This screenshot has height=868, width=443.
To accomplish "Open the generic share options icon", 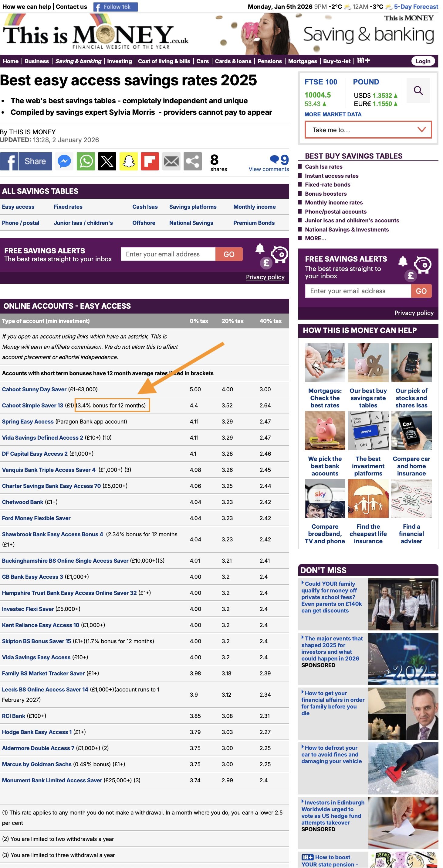I will (193, 161).
